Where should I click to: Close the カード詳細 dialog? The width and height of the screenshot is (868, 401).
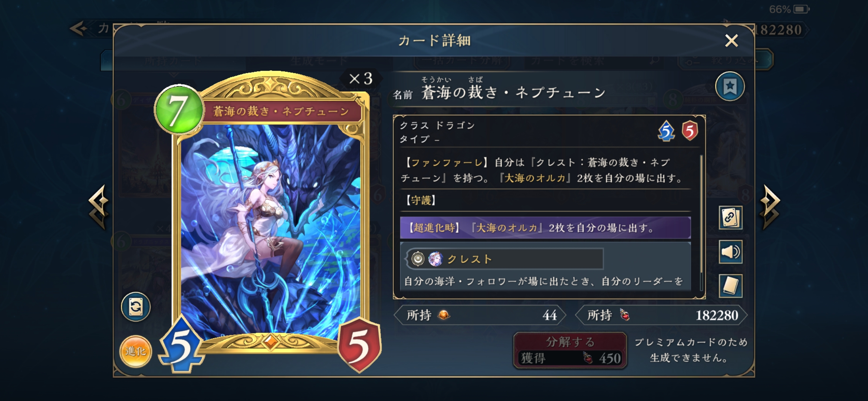(x=731, y=40)
